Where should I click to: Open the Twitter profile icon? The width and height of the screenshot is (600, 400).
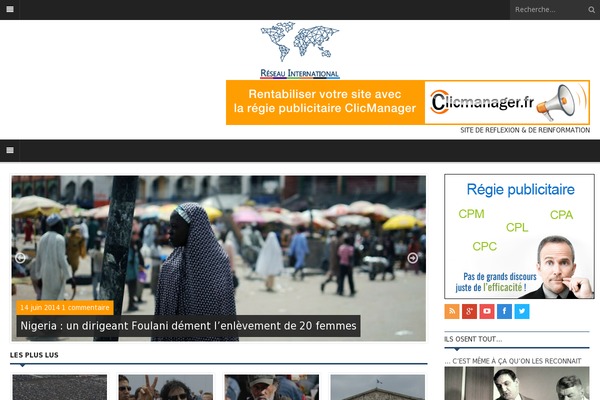point(522,311)
